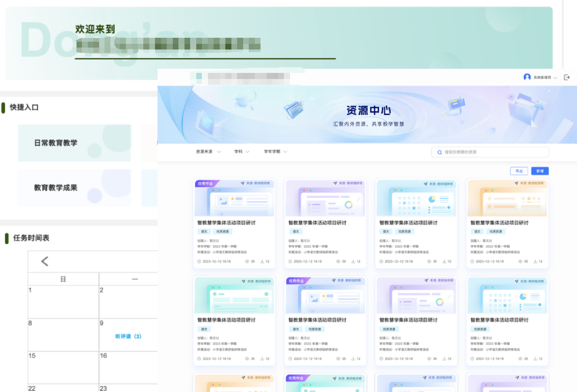The height and width of the screenshot is (392, 577).
Task: Click the title 智教慧学集体活动项目研讨 on the top-row orange card
Action: pos(499,223)
